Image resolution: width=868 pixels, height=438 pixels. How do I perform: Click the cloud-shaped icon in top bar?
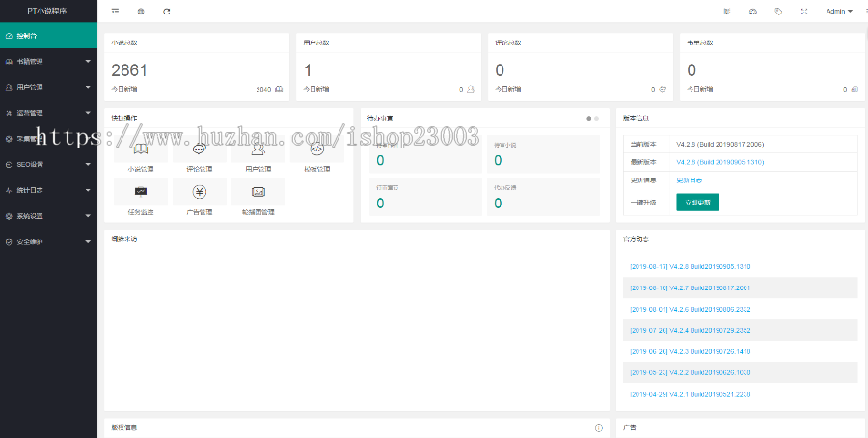click(x=753, y=11)
